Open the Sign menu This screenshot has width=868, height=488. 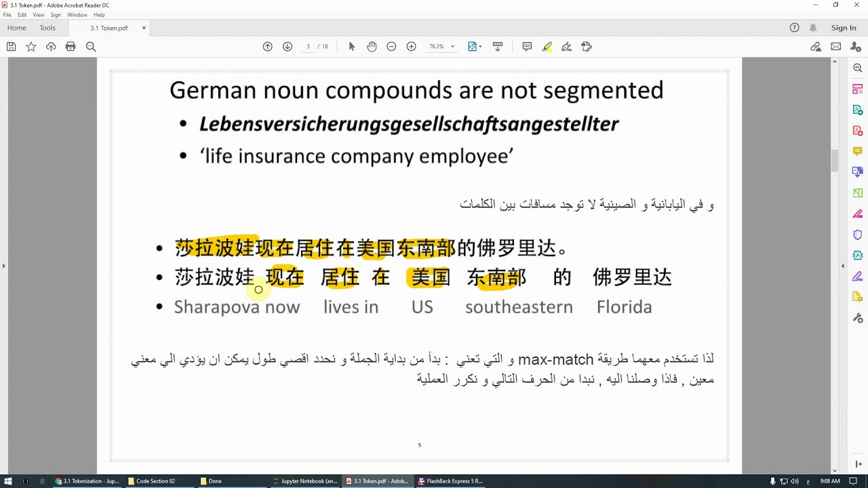click(x=56, y=15)
